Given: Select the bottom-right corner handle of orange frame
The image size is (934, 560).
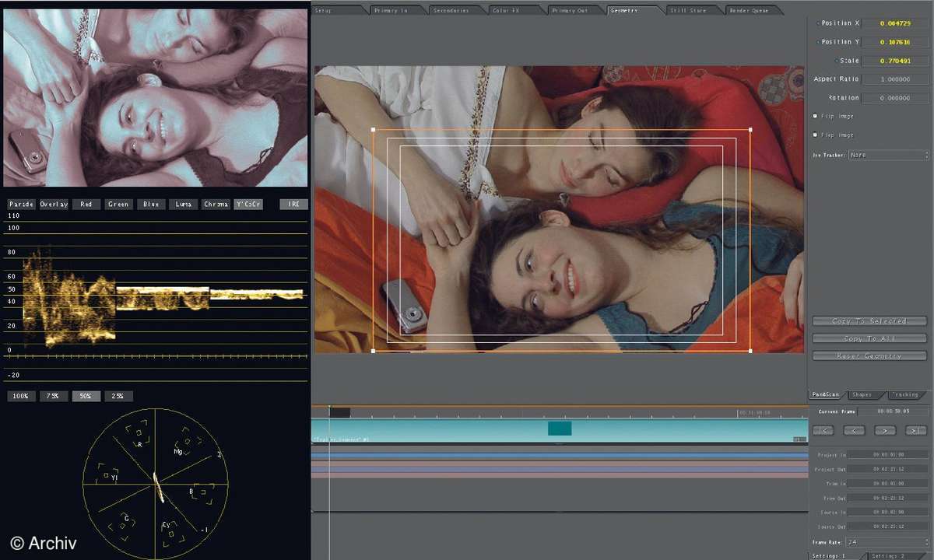Looking at the screenshot, I should 750,351.
